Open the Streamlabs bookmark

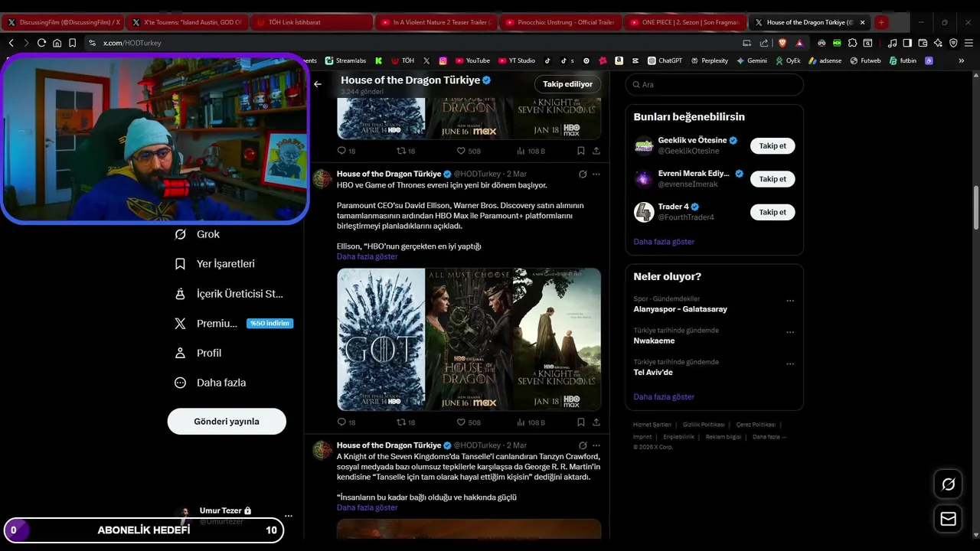point(345,60)
